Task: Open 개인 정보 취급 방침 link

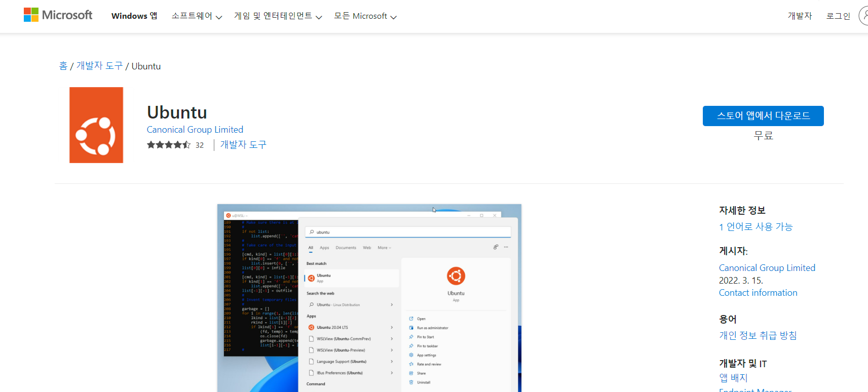Action: tap(758, 335)
